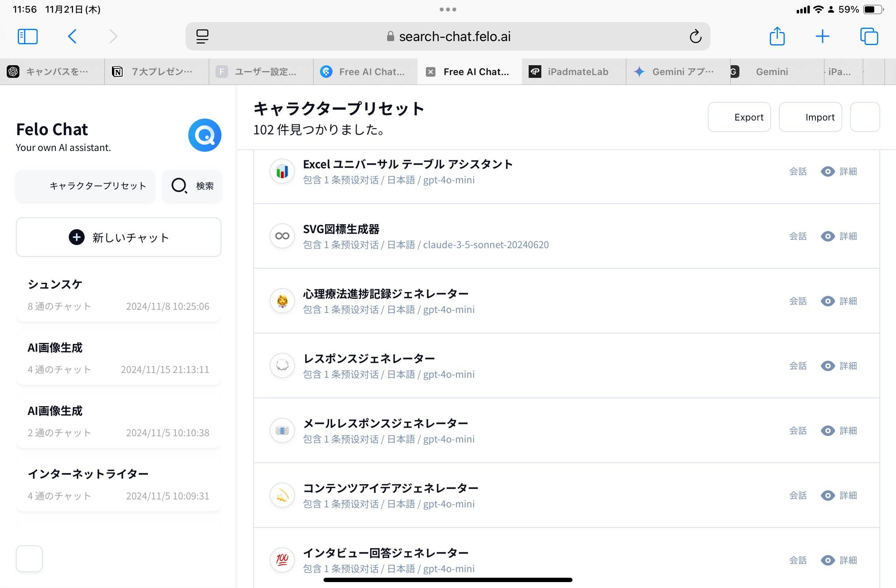This screenshot has width=896, height=588.
Task: Close the active Free AI Chat tab
Action: 431,72
